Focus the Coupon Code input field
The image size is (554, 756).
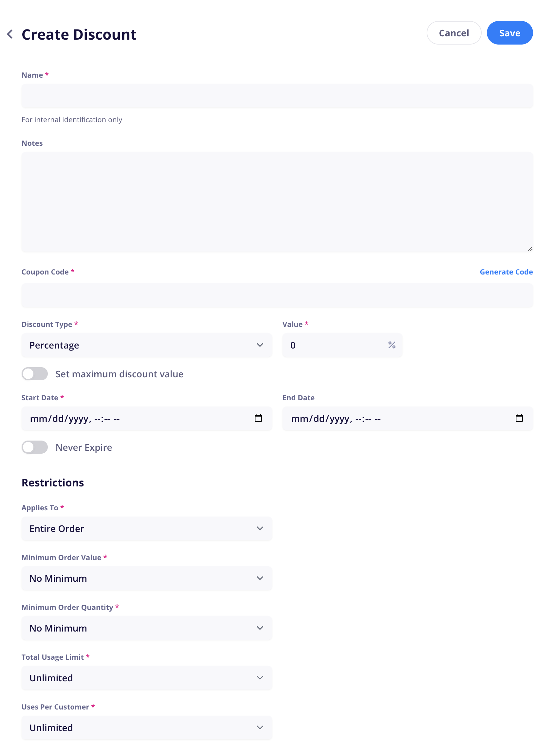[277, 295]
